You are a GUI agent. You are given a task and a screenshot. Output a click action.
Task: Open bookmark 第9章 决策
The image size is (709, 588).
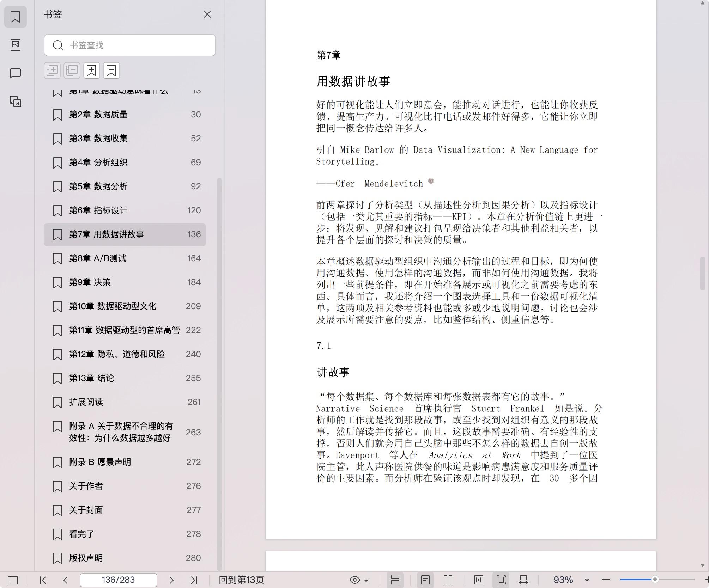click(125, 282)
